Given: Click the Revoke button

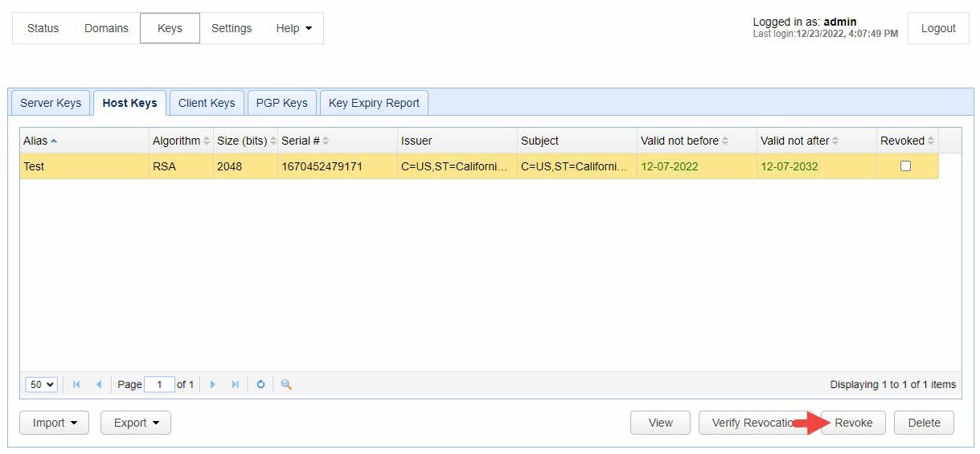Looking at the screenshot, I should coord(853,423).
